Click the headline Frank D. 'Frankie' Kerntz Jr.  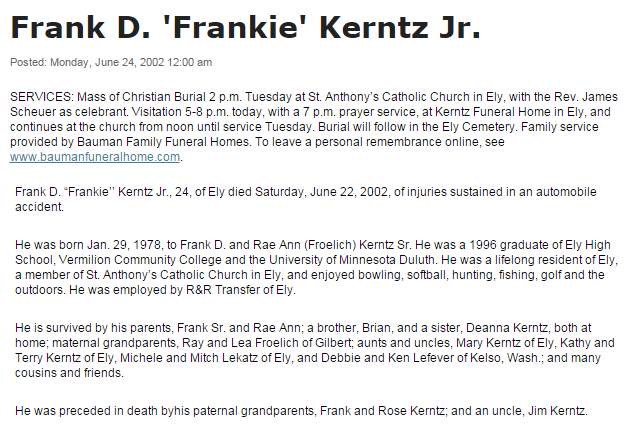click(x=245, y=28)
